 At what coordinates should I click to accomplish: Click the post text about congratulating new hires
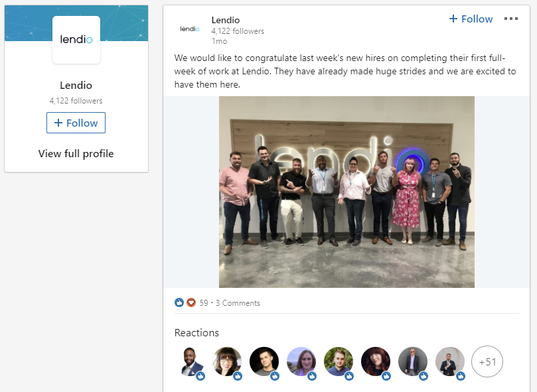(345, 71)
